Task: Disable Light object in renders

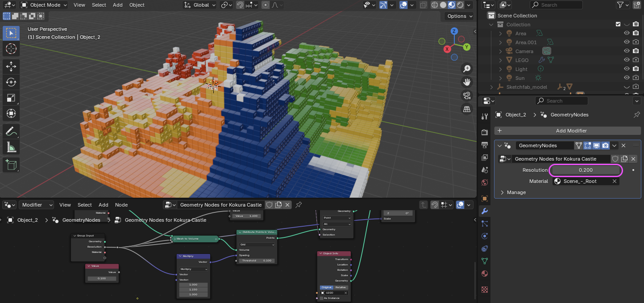Action: pos(636,69)
